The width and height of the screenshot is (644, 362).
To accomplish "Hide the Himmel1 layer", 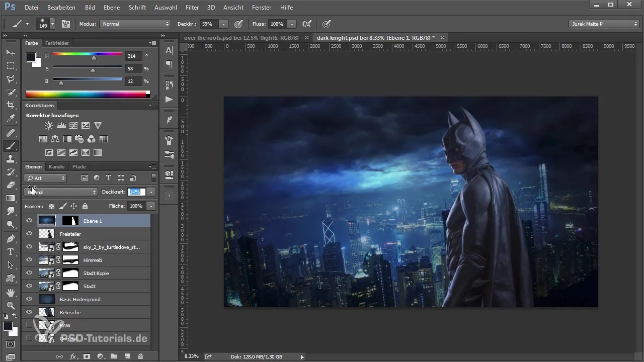I will click(29, 260).
